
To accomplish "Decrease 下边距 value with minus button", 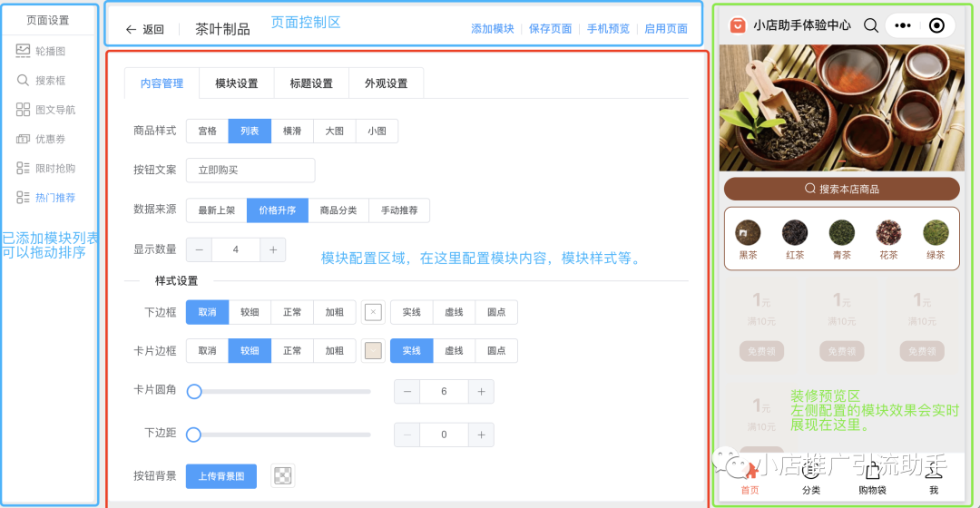I will coord(407,435).
